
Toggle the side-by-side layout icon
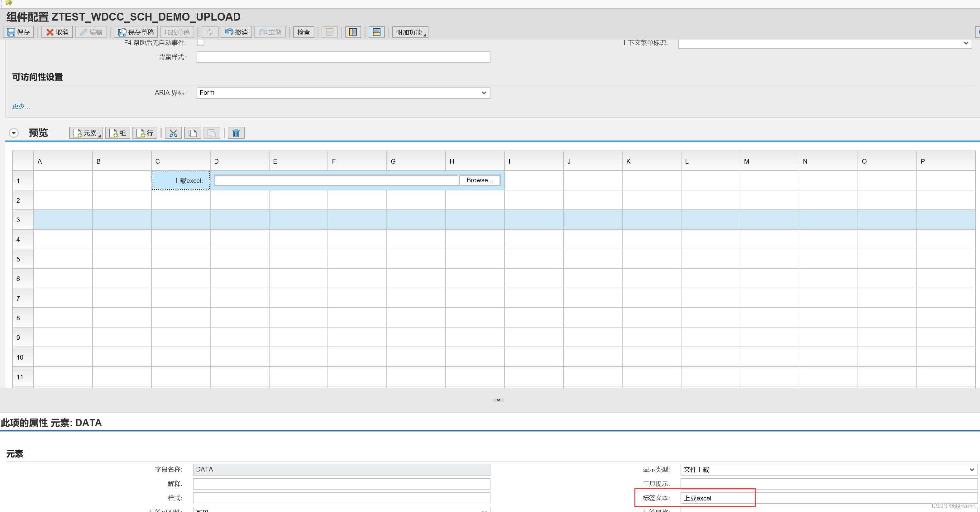(x=353, y=32)
